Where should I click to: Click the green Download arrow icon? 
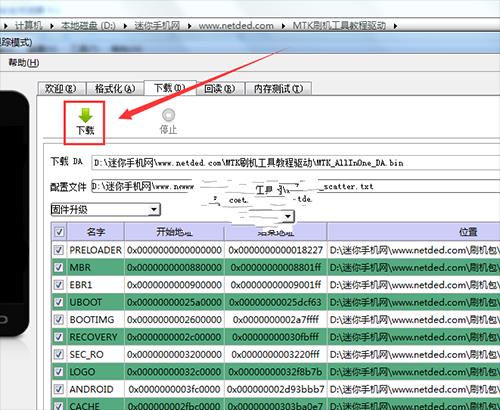click(x=85, y=115)
